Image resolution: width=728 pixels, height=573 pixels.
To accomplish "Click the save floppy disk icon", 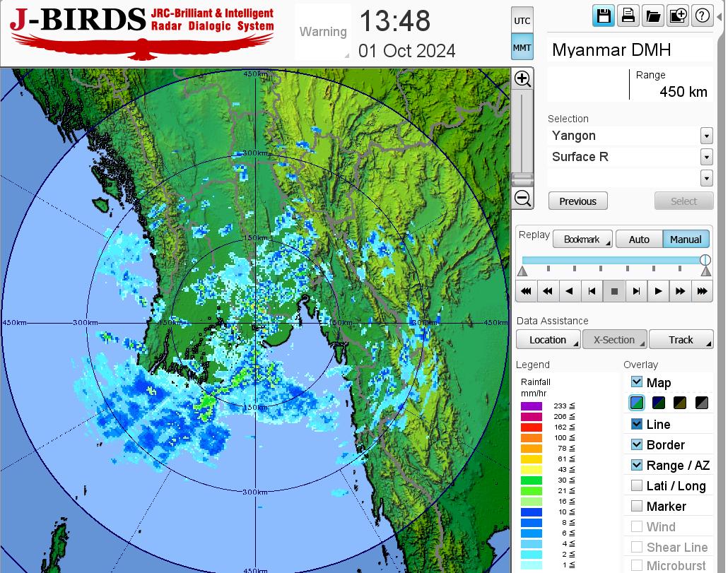I will click(x=604, y=16).
